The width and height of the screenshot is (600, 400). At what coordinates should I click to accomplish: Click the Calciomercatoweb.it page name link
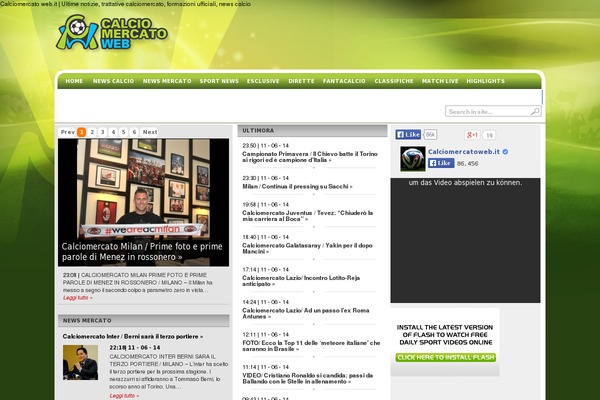(464, 152)
